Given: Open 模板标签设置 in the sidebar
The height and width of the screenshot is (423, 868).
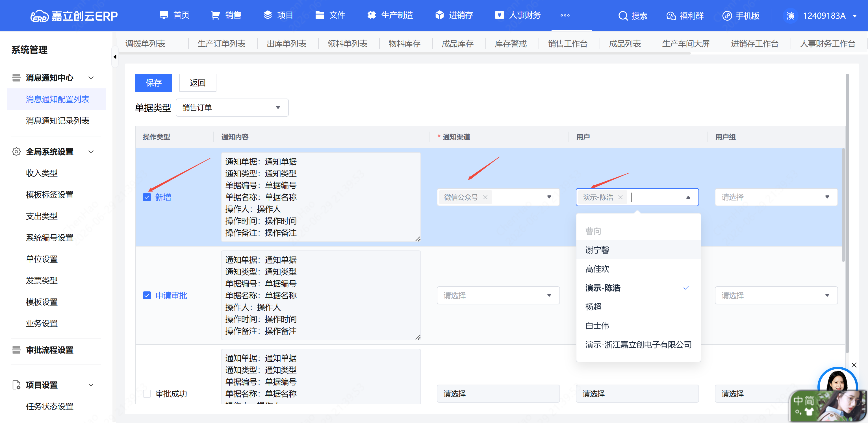Looking at the screenshot, I should [x=49, y=195].
